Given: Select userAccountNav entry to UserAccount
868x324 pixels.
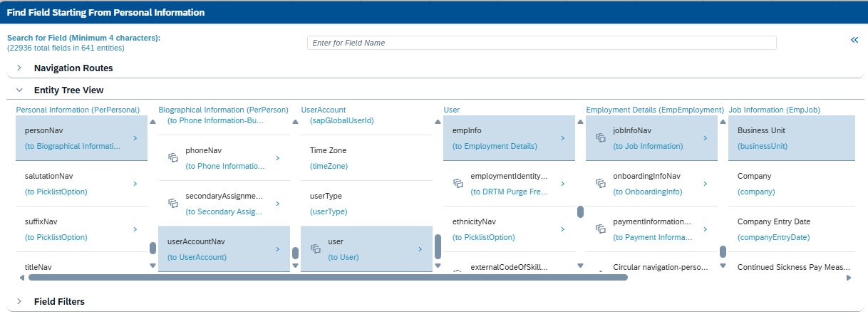Looking at the screenshot, I should [277, 249].
